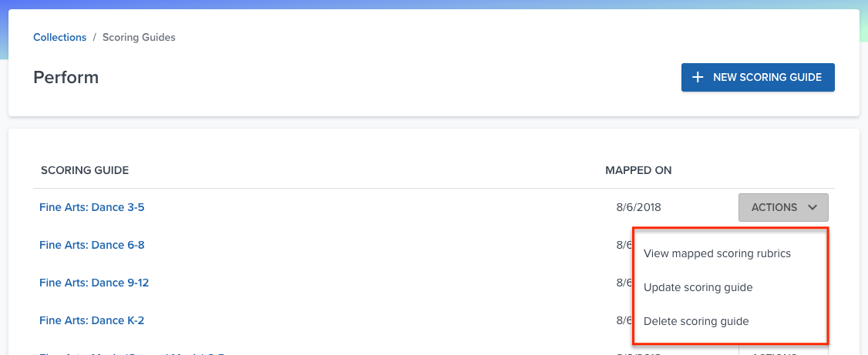Choose Update scoring guide from the menu
868x355 pixels.
(x=698, y=287)
